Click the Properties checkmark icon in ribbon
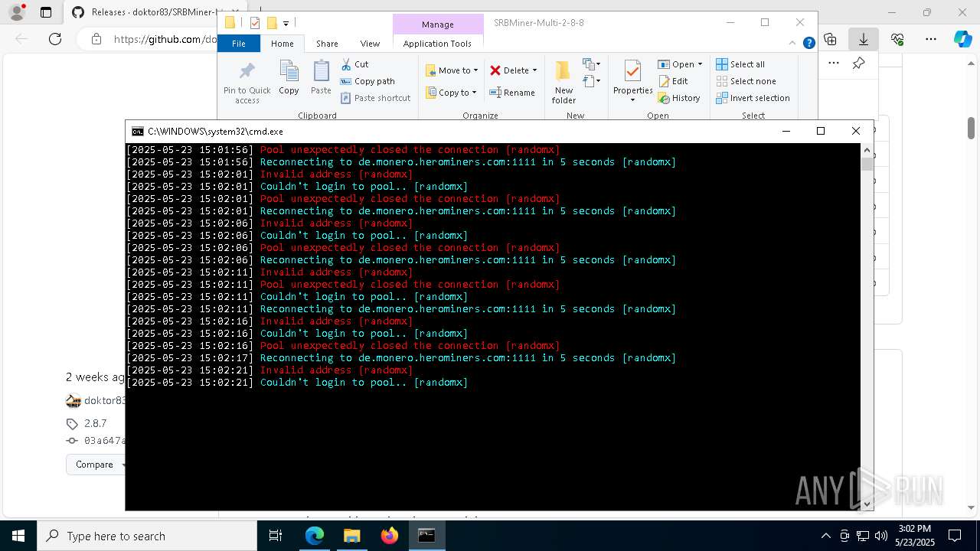The image size is (980, 551). coord(632,72)
